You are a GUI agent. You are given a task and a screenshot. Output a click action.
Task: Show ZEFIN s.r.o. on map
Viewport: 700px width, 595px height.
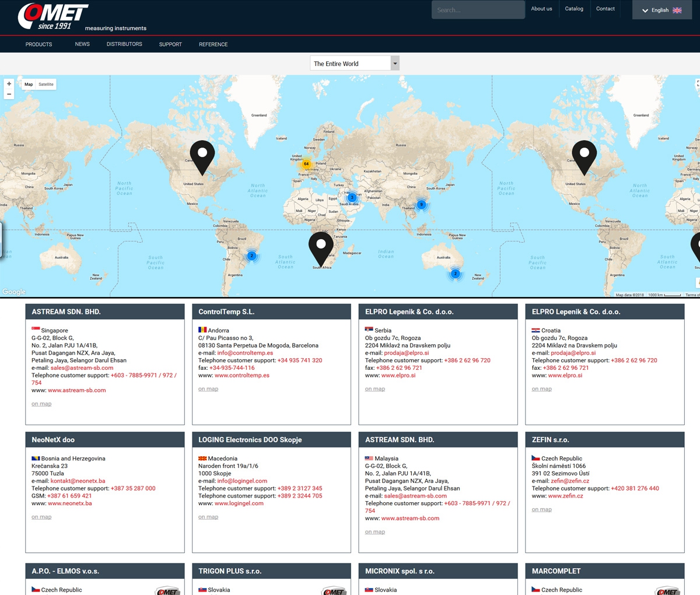point(542,510)
